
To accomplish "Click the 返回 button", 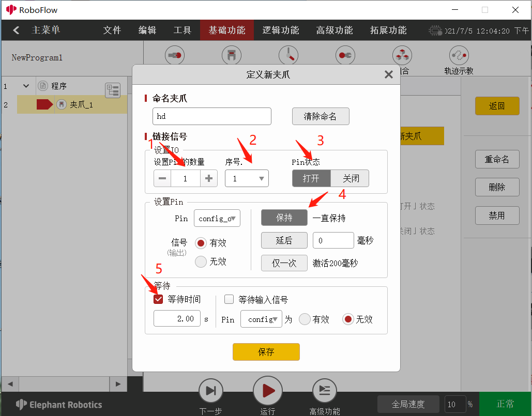I will click(x=497, y=106).
